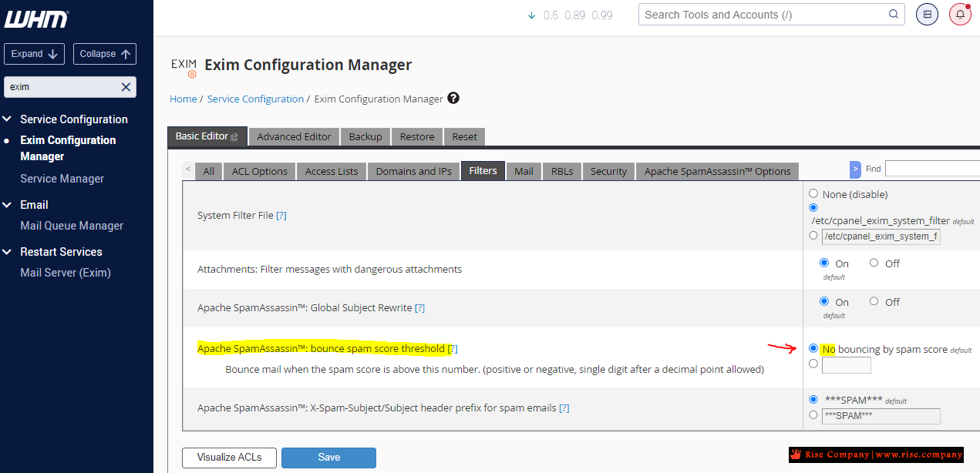Click the 0.99 load average value
The height and width of the screenshot is (473, 980).
click(x=602, y=15)
